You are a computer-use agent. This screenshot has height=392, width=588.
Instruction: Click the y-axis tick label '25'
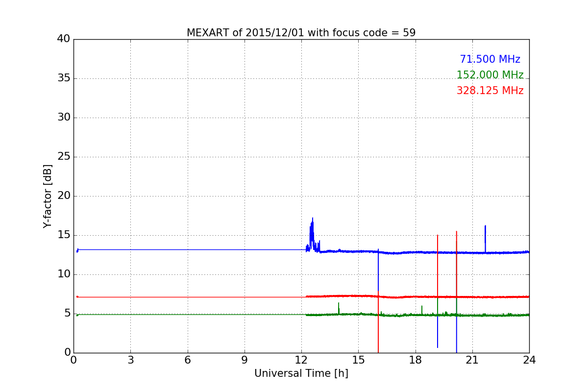[64, 157]
